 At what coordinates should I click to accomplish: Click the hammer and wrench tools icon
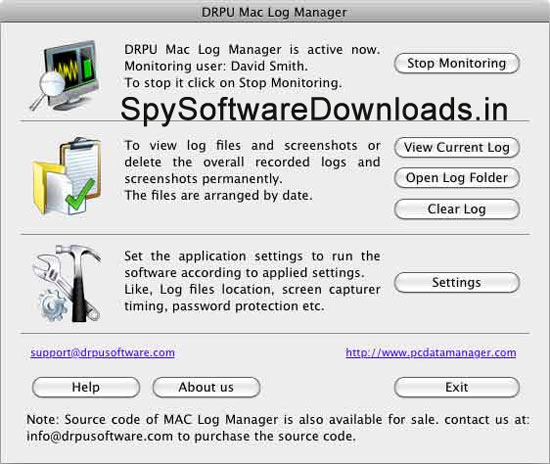67,283
